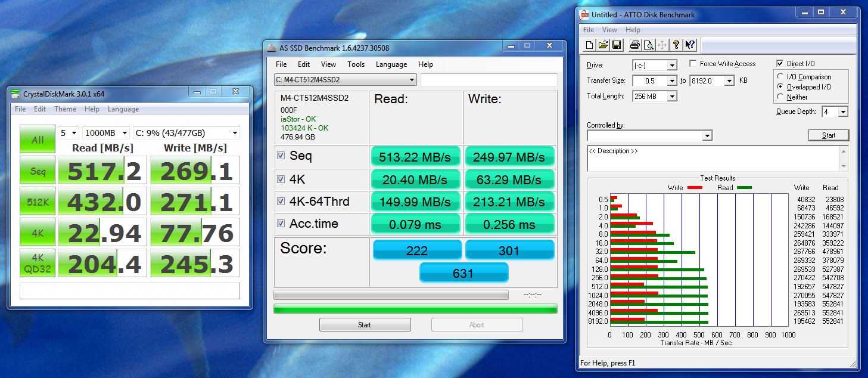Click the 4K QD32 button in CrystalDiskMark

click(x=38, y=264)
